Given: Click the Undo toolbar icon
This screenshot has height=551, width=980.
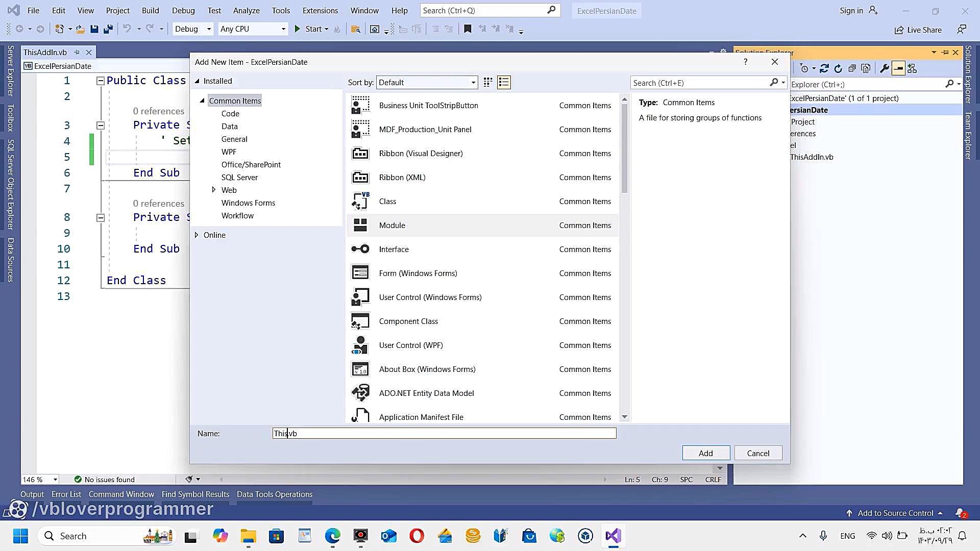Looking at the screenshot, I should tap(127, 29).
